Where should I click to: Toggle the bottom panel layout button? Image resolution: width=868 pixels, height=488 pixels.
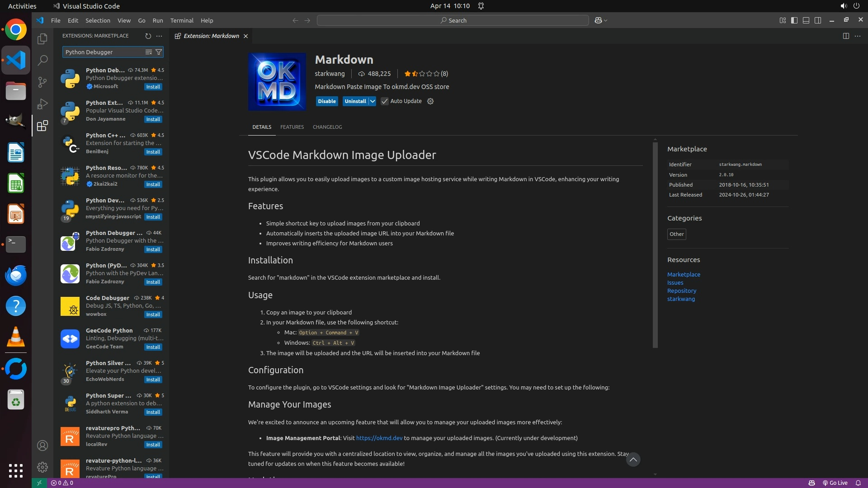tap(806, 20)
